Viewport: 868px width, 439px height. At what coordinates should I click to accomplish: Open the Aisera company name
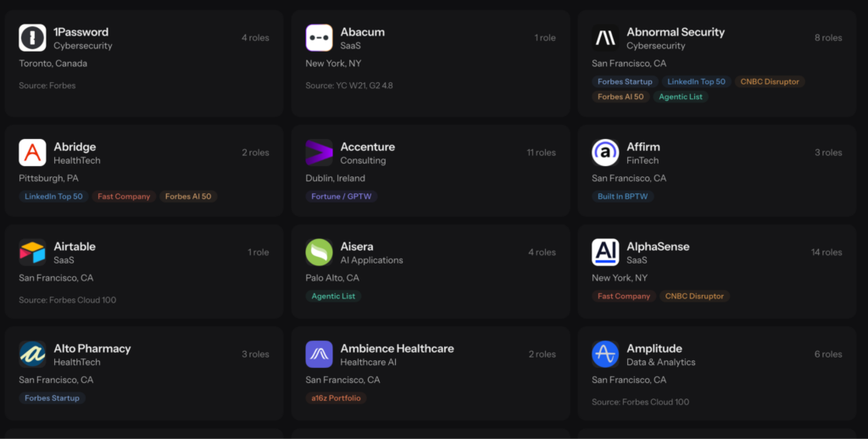(x=357, y=247)
